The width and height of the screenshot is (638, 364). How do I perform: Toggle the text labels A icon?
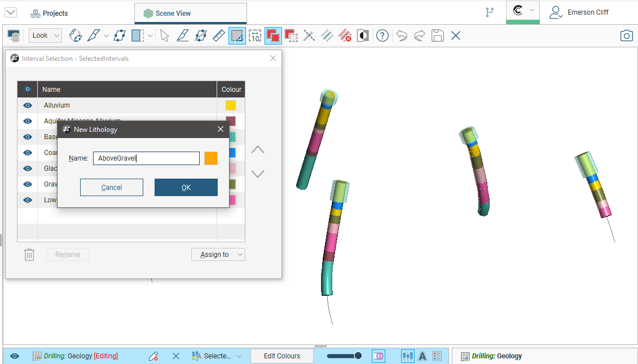point(422,356)
